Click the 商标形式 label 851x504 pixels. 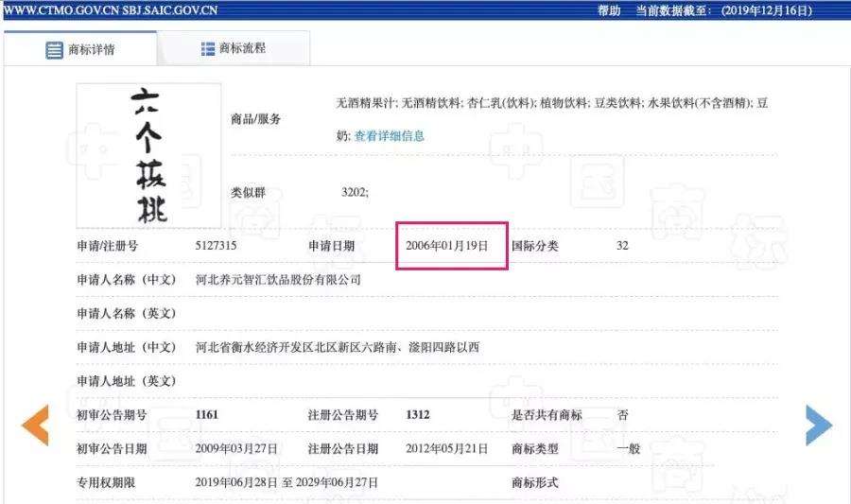tap(534, 482)
